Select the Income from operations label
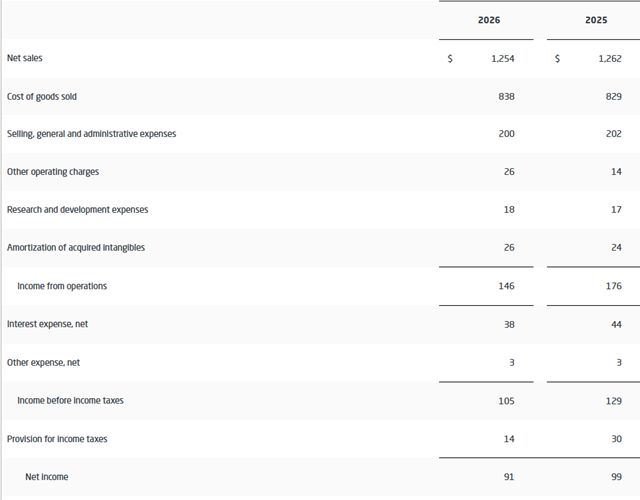This screenshot has width=640, height=500. click(62, 286)
